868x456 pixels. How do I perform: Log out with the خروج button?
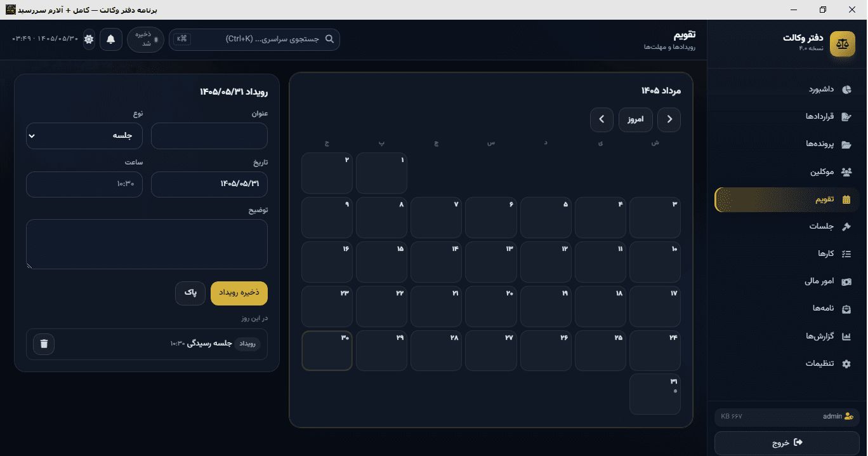pos(787,443)
